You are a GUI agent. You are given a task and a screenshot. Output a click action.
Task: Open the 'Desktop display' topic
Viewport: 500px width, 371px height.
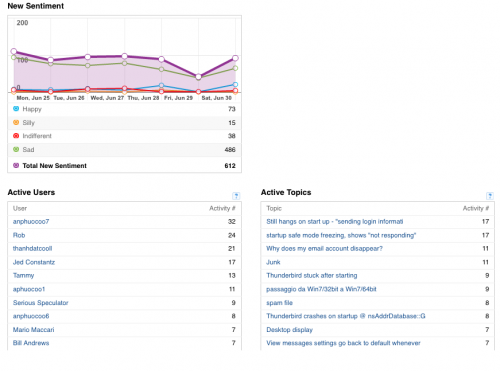[289, 330]
